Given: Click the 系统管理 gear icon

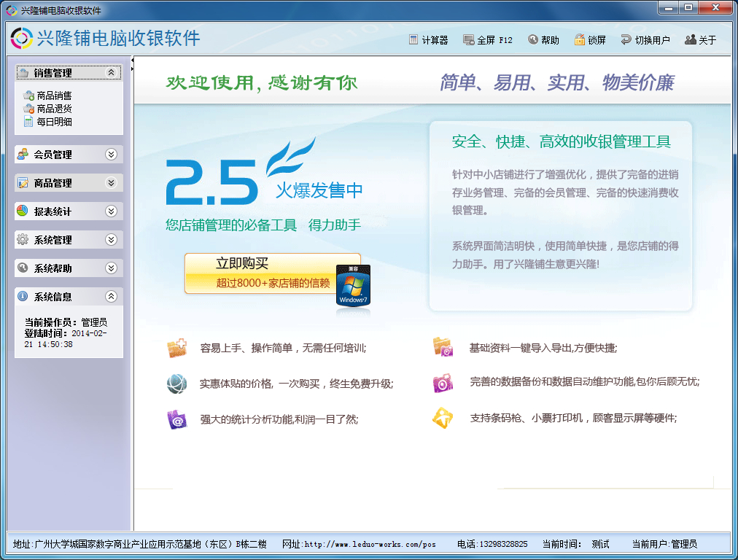Looking at the screenshot, I should [x=22, y=239].
